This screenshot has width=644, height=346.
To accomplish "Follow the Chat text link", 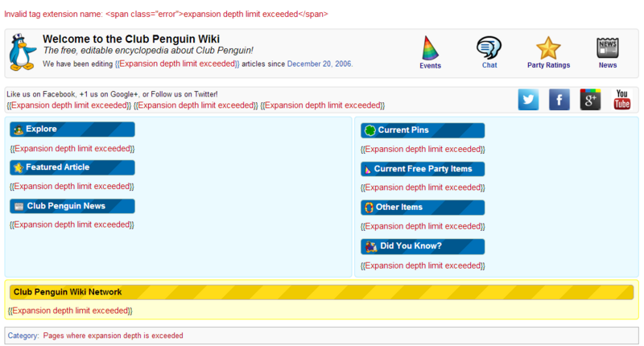I will (x=489, y=65).
